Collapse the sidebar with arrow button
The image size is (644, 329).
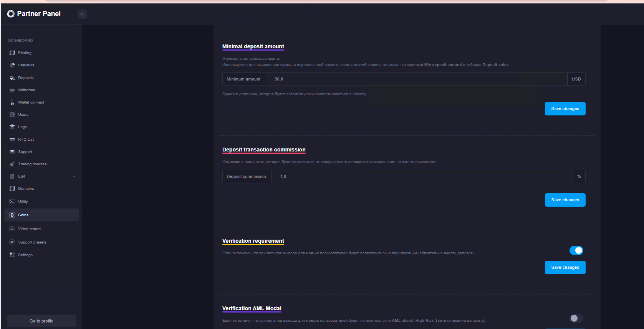(82, 14)
